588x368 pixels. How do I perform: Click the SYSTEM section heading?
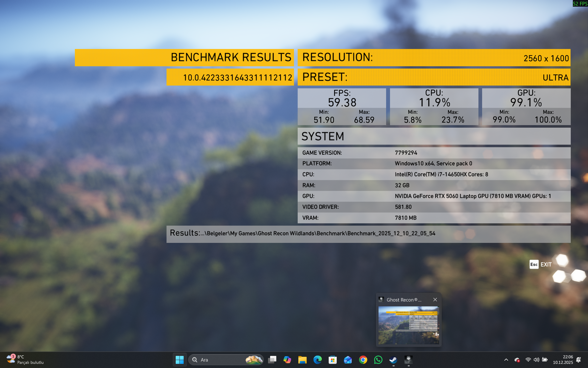point(323,136)
